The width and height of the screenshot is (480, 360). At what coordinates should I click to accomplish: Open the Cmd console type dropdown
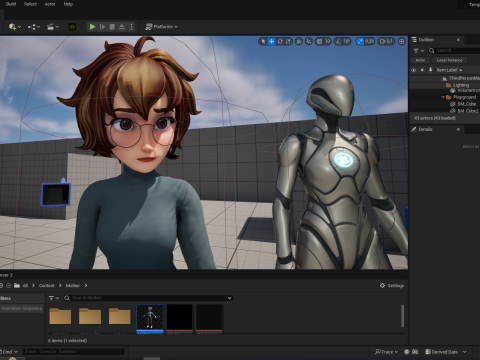(9, 352)
